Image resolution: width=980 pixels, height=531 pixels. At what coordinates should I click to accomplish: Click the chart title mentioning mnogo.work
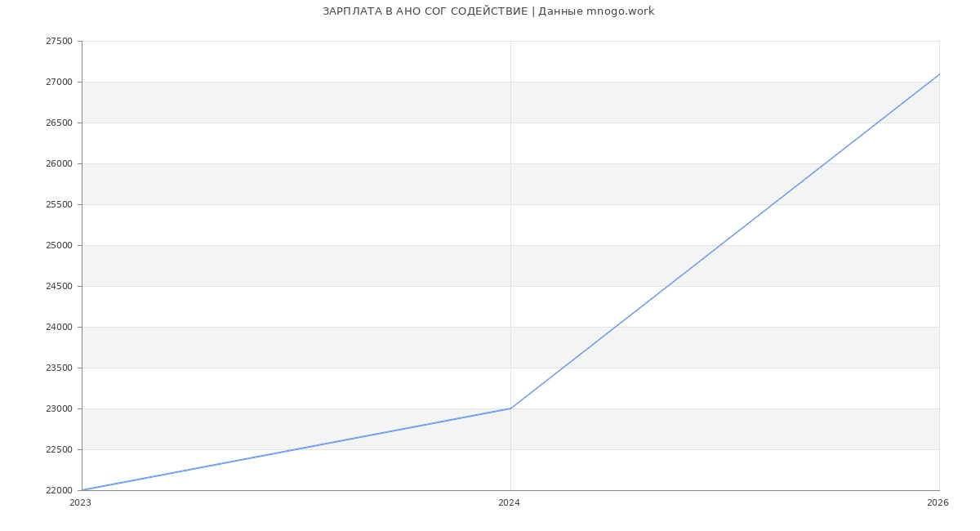click(x=488, y=11)
